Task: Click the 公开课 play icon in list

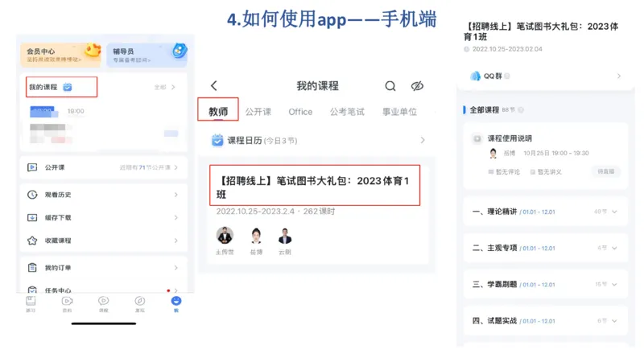Action: point(32,167)
